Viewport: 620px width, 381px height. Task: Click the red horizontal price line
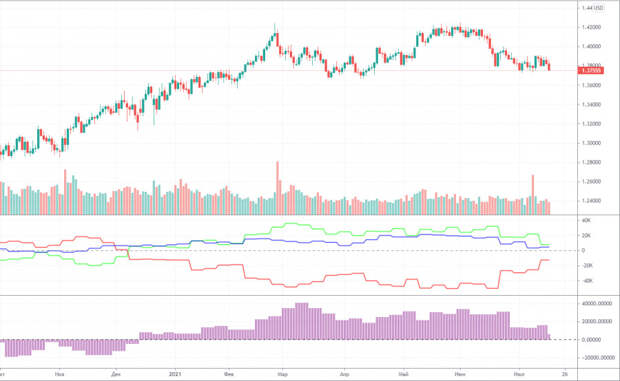coord(289,71)
